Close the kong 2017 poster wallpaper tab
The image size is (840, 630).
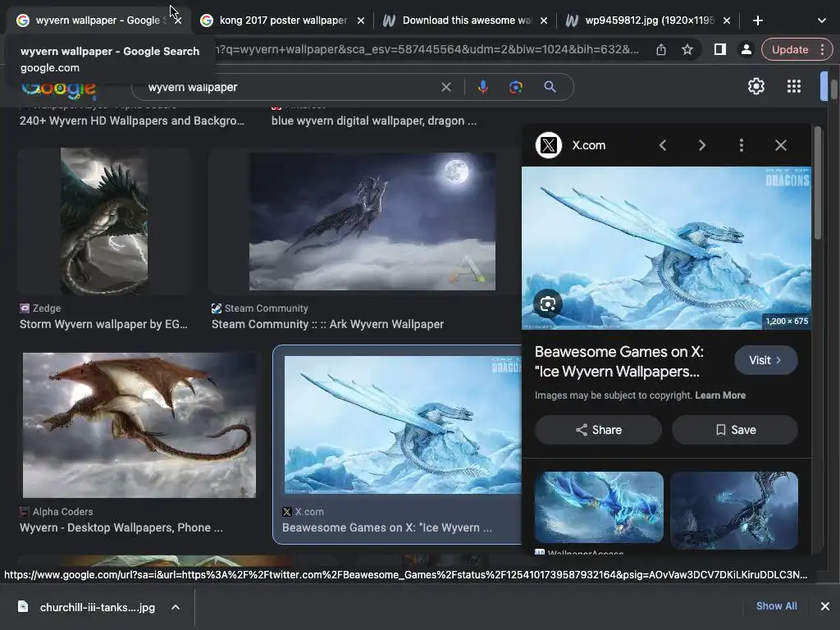[x=361, y=21]
